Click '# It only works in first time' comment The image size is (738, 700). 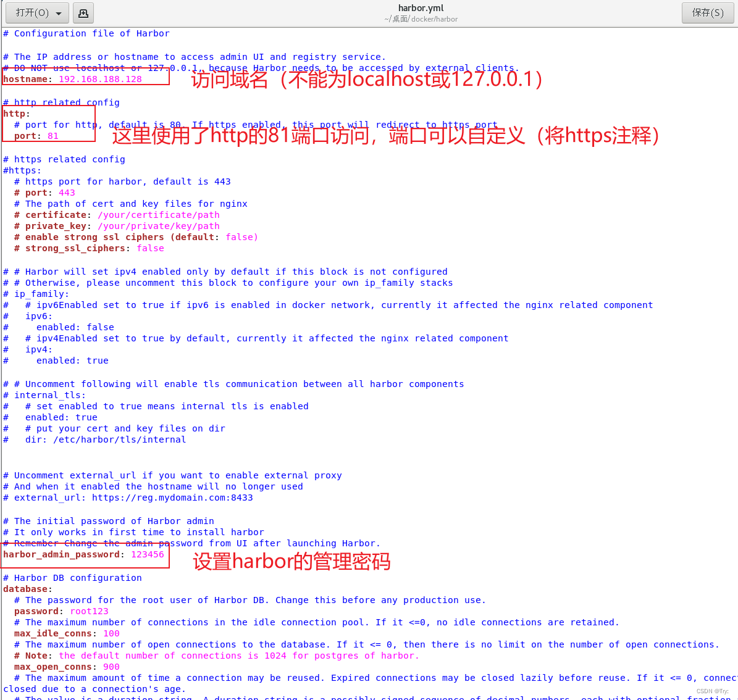[x=133, y=533]
